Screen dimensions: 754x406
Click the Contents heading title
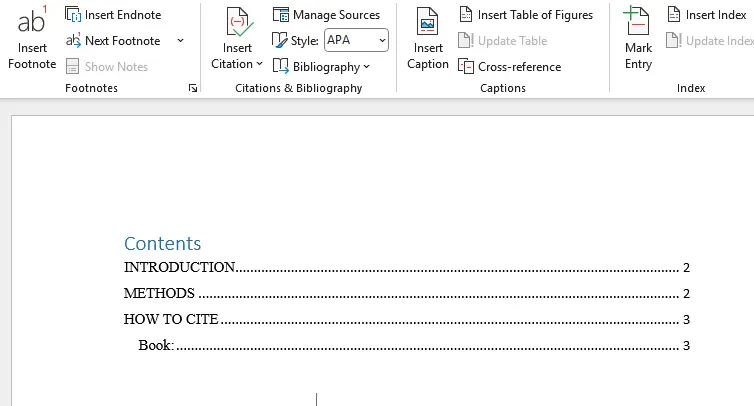click(x=162, y=244)
